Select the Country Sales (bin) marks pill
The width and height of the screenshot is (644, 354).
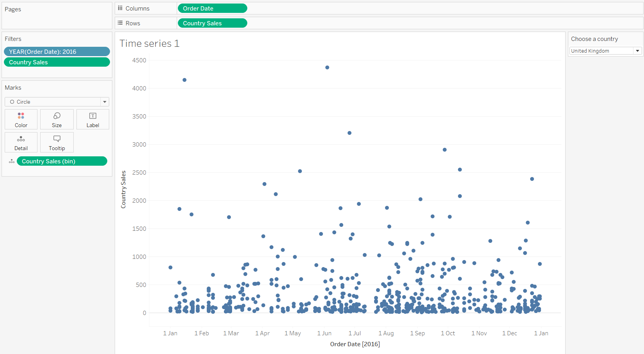[x=62, y=161]
